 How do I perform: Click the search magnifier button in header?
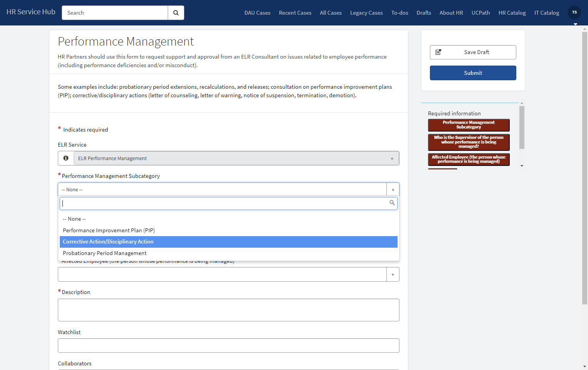[176, 13]
